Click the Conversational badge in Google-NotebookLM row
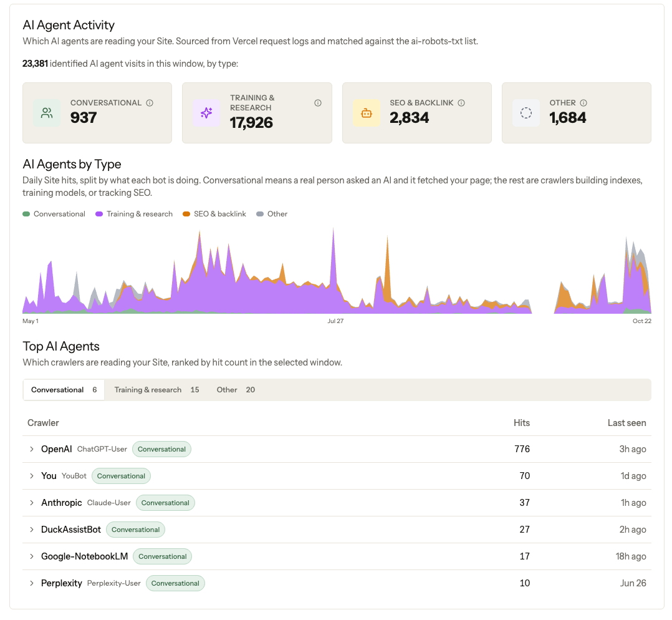 point(163,556)
